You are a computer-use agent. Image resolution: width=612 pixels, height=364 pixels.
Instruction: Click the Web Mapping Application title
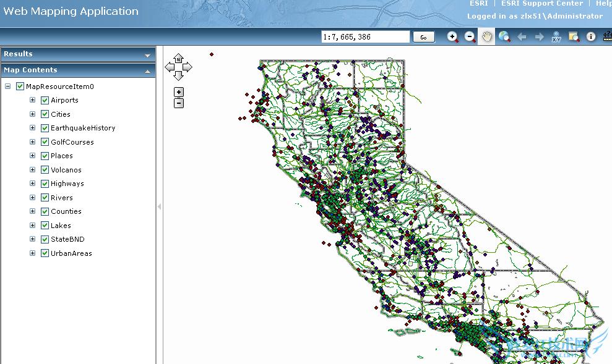click(71, 11)
